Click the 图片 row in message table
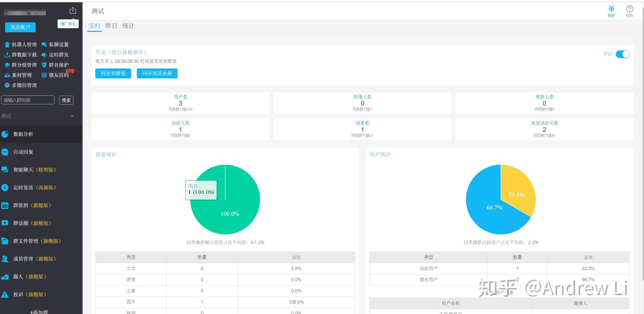 click(x=225, y=302)
